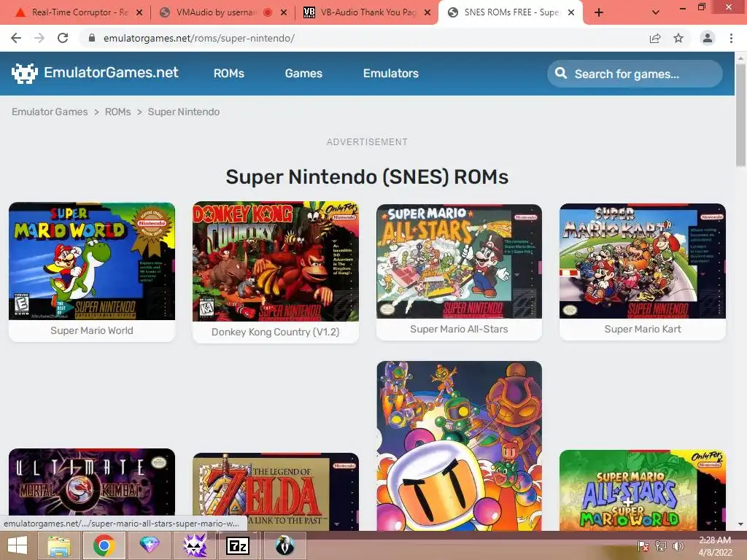Click the address bar URL
The height and width of the screenshot is (560, 747).
pos(199,38)
